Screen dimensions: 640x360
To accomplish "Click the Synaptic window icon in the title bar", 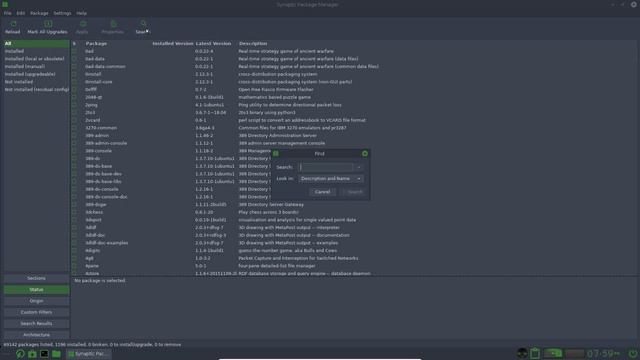I will pos(5,4).
